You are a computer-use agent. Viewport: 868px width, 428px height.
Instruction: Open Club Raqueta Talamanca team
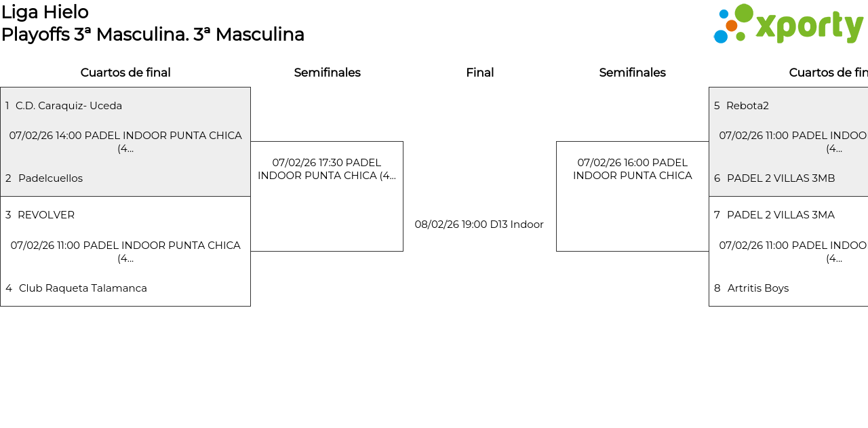(x=83, y=288)
